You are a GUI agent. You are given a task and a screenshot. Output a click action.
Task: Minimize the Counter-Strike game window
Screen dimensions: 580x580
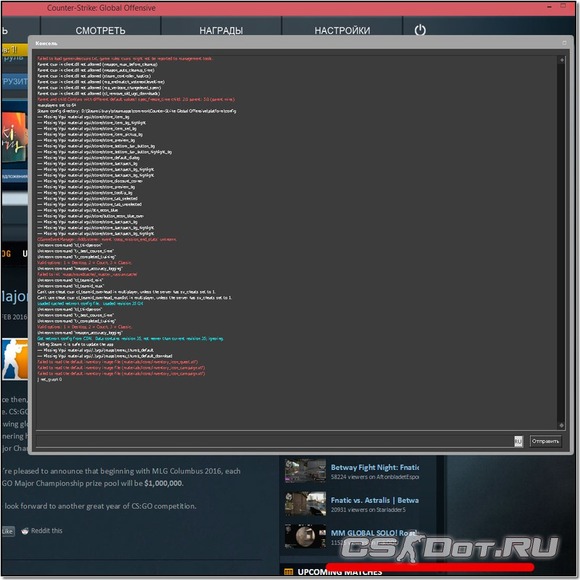(x=549, y=7)
